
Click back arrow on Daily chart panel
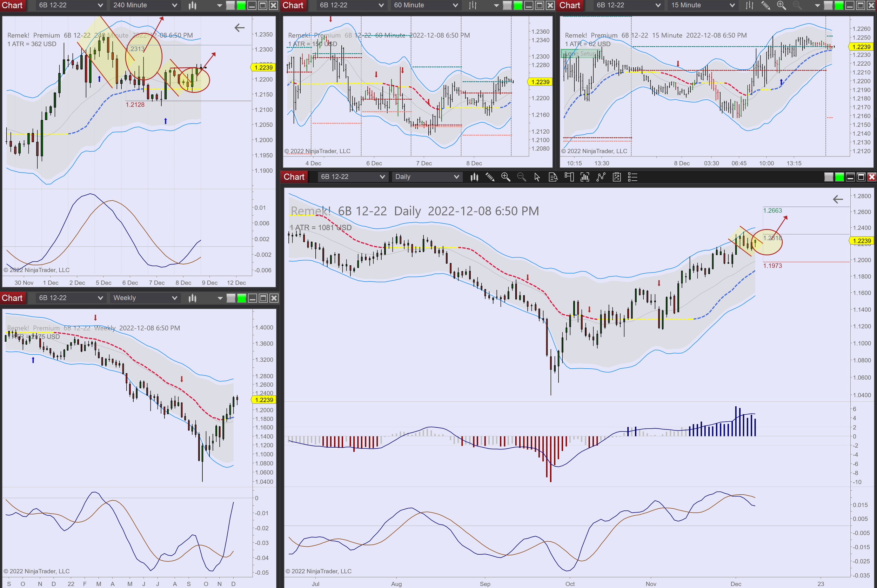(838, 200)
